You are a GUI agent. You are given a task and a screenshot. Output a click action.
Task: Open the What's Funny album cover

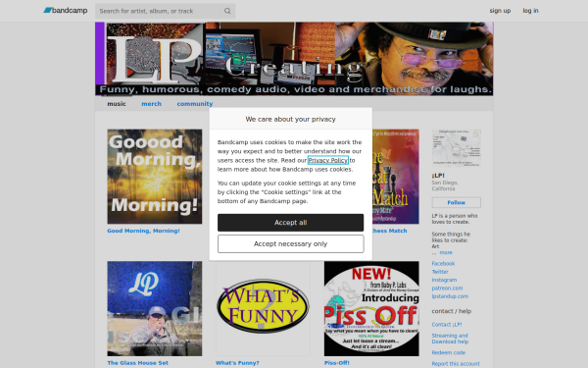[x=263, y=309]
